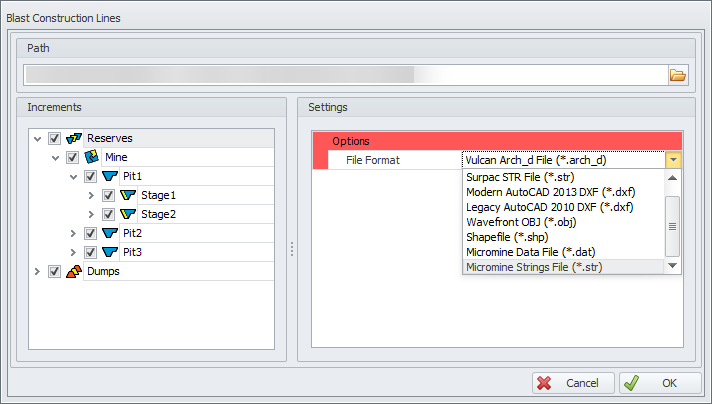Screen dimensions: 712x404
Task: Click the Pit2 blue pit icon
Action: coord(110,233)
